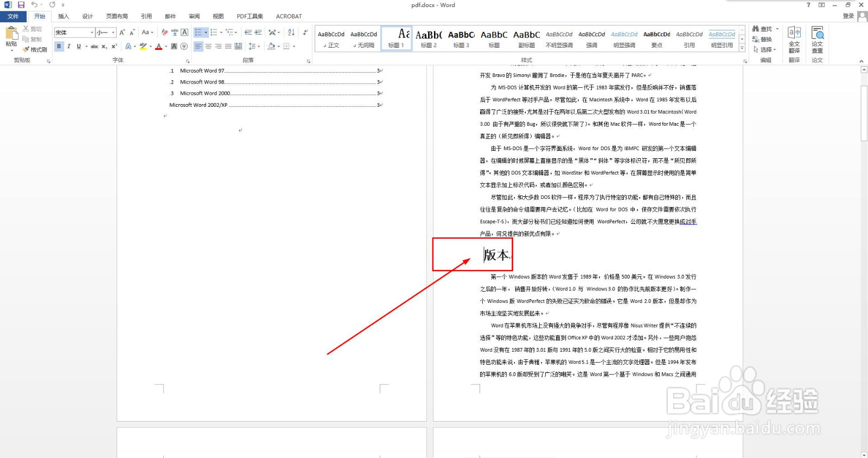Image resolution: width=868 pixels, height=458 pixels.
Task: Click the Thesis Check (论文查重) icon
Action: tap(818, 33)
